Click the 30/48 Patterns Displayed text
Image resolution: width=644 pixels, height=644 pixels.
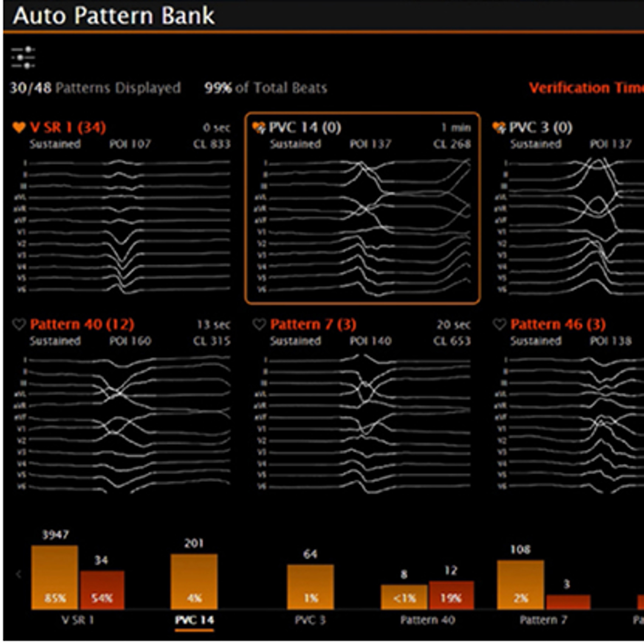point(95,88)
